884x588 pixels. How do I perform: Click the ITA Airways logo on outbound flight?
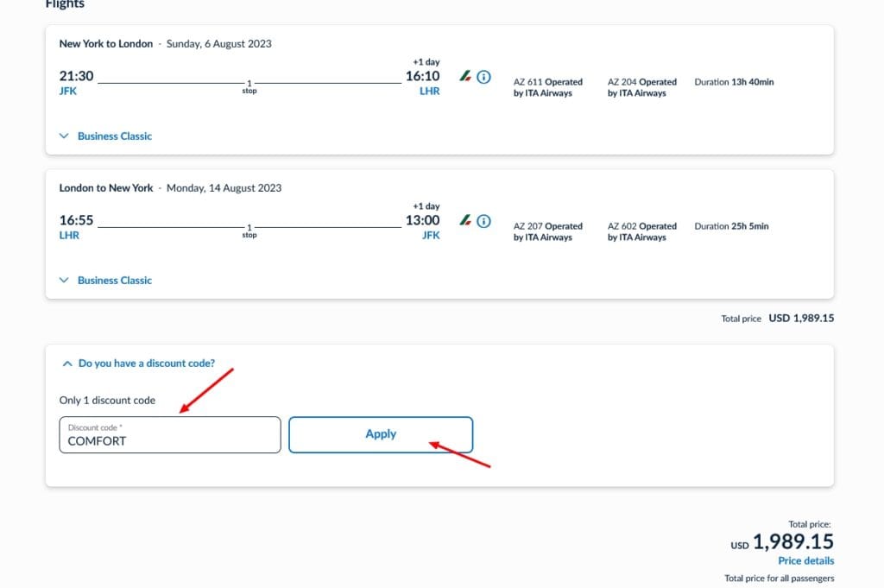465,77
